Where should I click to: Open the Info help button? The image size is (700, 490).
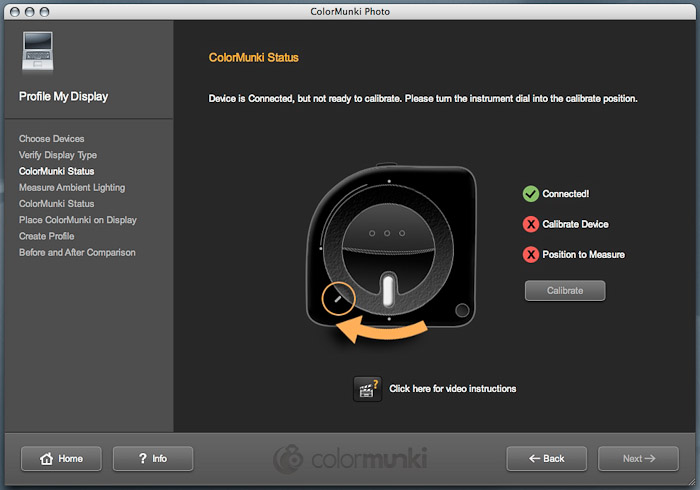152,459
